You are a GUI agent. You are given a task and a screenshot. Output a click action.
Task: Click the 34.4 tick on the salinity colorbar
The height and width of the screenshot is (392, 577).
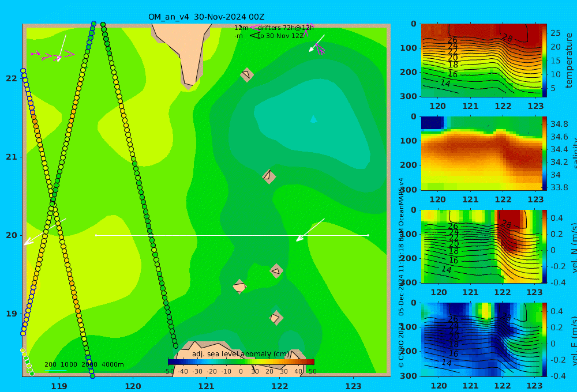[x=559, y=149]
